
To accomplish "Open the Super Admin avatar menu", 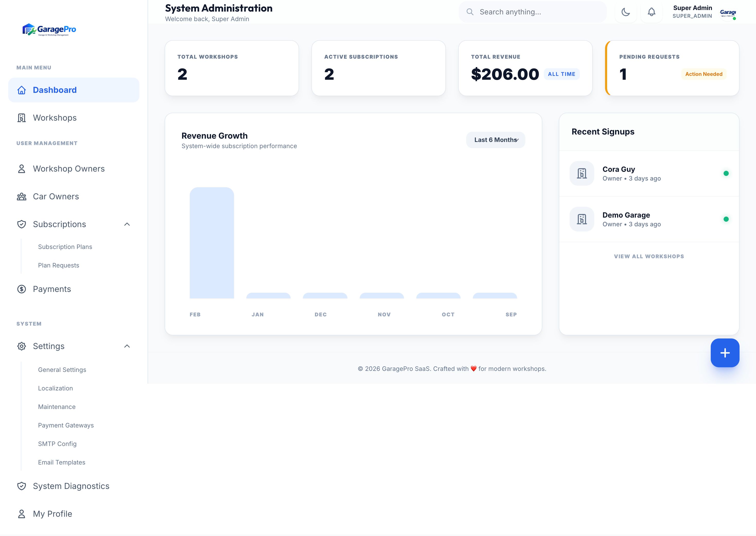I will pyautogui.click(x=727, y=13).
